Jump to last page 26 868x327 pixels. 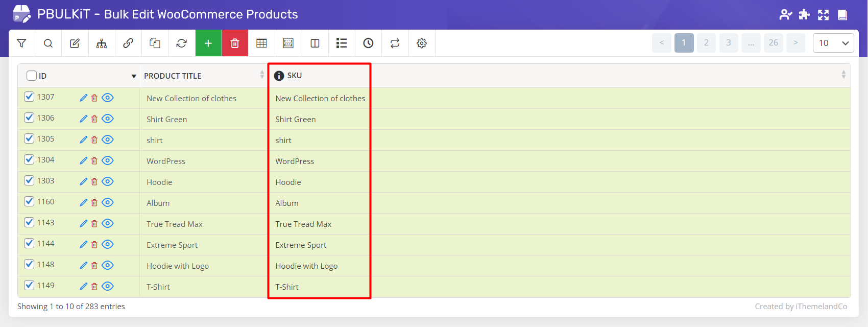[773, 43]
